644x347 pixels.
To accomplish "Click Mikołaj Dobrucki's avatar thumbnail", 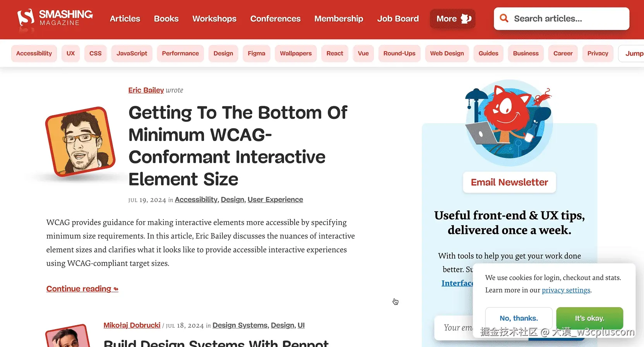I will coord(68,336).
